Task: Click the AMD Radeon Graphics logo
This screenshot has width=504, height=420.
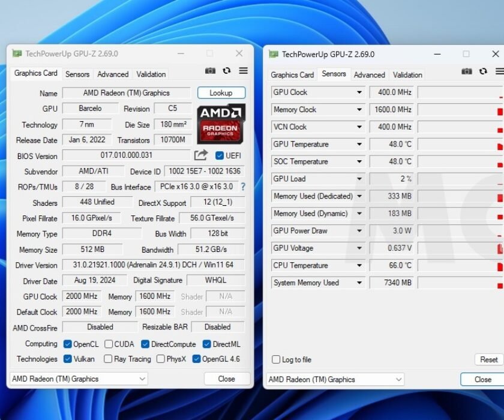Action: coord(221,124)
